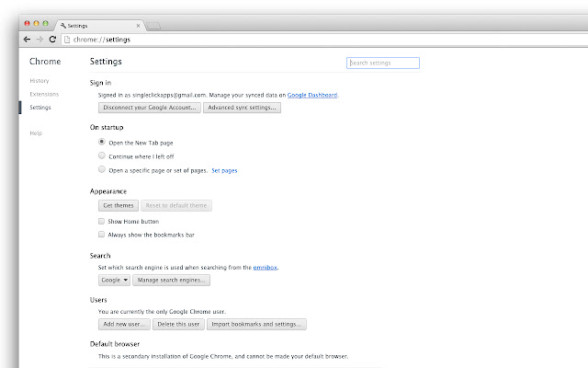Click Delete this user button
Viewport: 588px width, 368px height.
[x=178, y=324]
